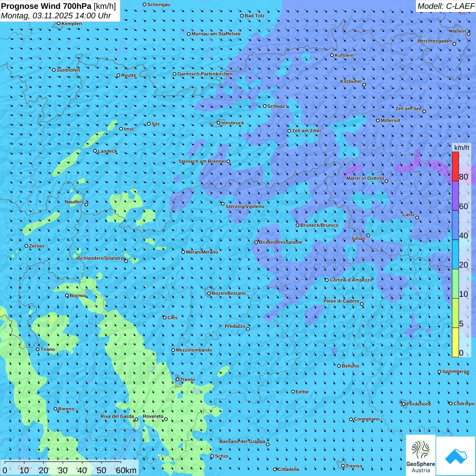Click the 'Bassano del Grappa' label
The image size is (476, 476).
coord(242,441)
